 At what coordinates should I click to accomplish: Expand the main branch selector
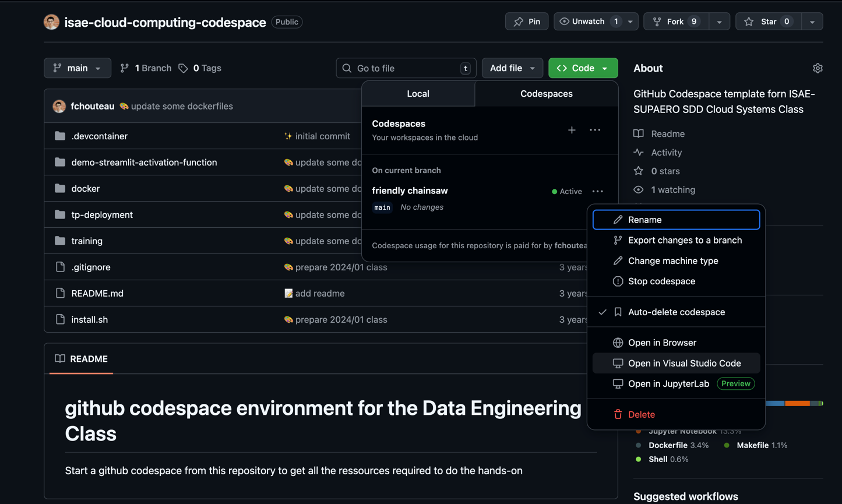pos(77,68)
